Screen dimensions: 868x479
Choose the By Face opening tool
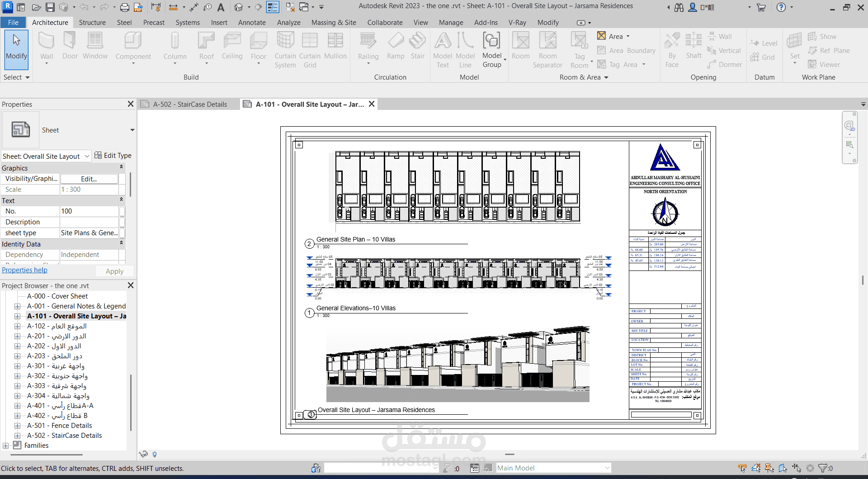672,50
